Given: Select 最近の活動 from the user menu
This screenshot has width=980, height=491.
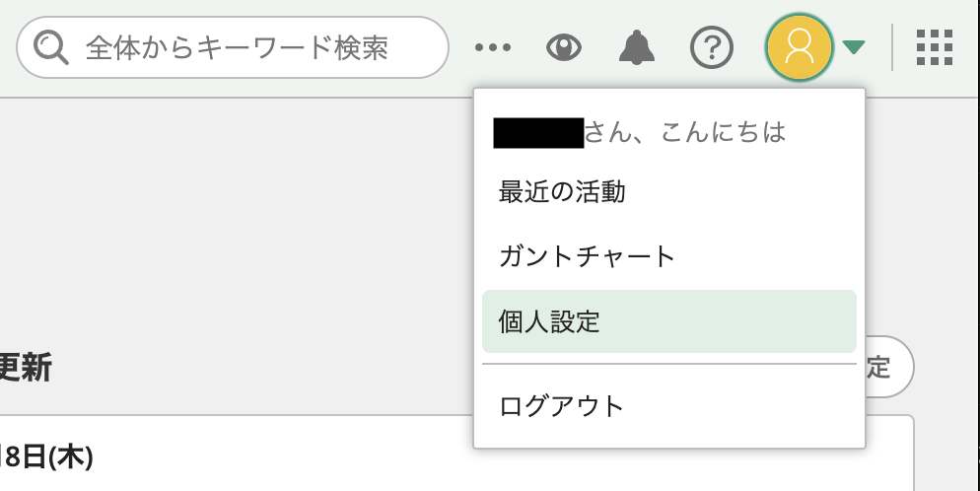Looking at the screenshot, I should pyautogui.click(x=562, y=192).
